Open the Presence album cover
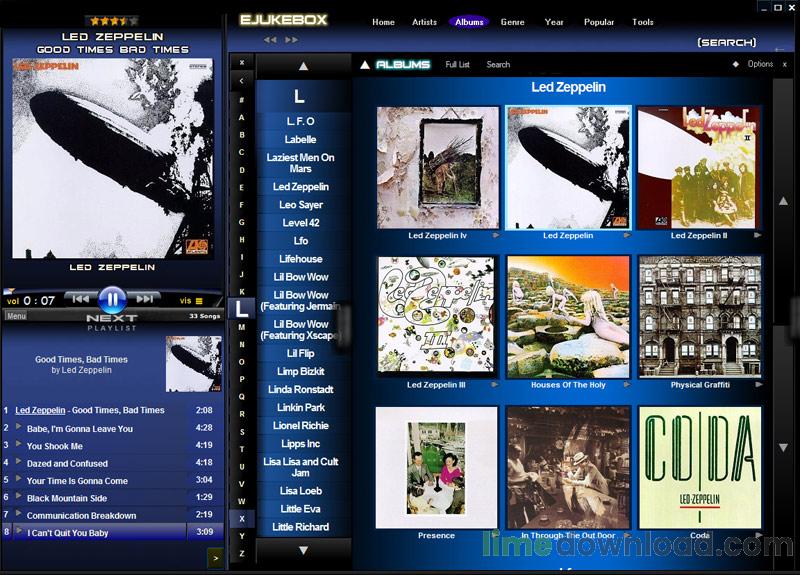Viewport: 800px width, 575px height. tap(436, 467)
